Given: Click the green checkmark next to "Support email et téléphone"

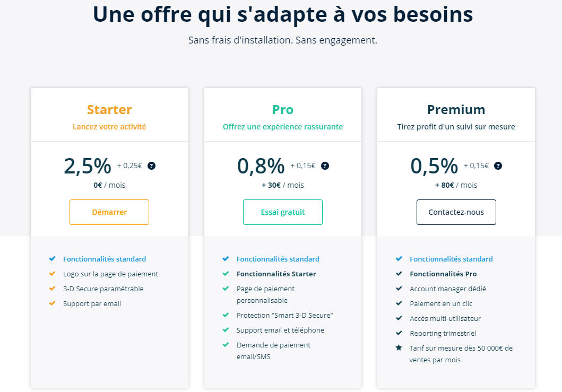Looking at the screenshot, I should coord(226,330).
